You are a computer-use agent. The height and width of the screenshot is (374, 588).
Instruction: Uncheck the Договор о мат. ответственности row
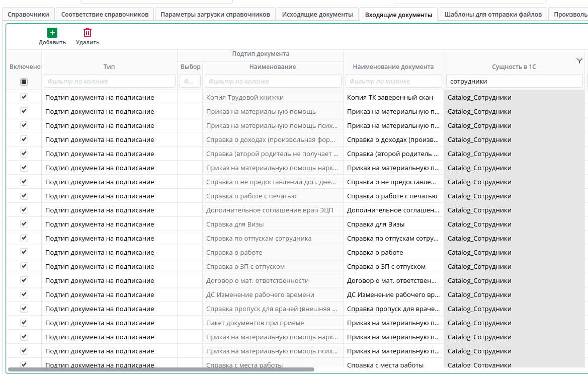[24, 280]
